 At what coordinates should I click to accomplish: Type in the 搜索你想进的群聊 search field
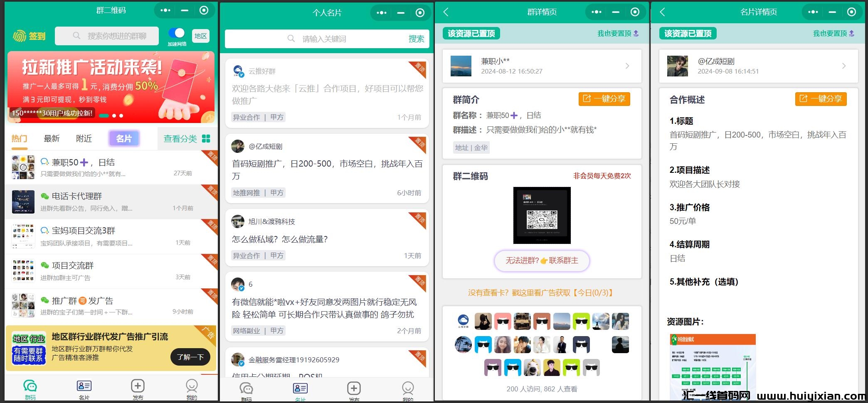point(116,36)
